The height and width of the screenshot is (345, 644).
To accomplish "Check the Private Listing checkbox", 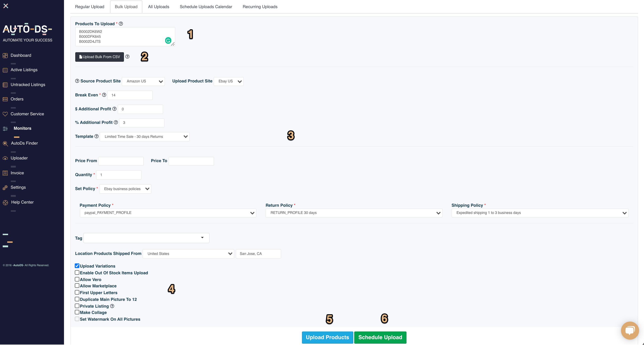I will (77, 306).
